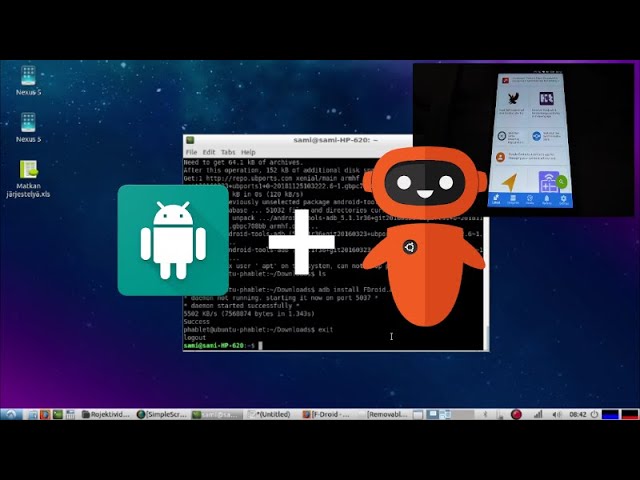Switch to the F-Droid taskbar window
Viewport: 640px width, 480px height.
(x=327, y=415)
